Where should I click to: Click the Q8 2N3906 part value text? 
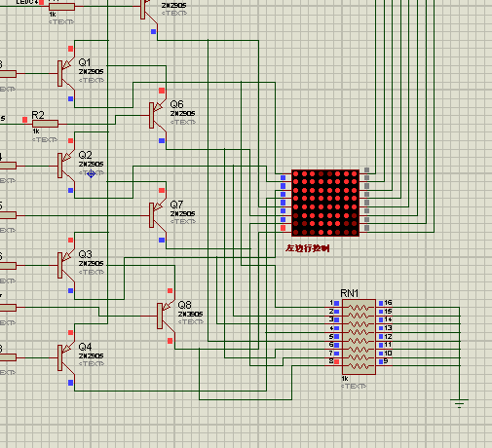190,314
